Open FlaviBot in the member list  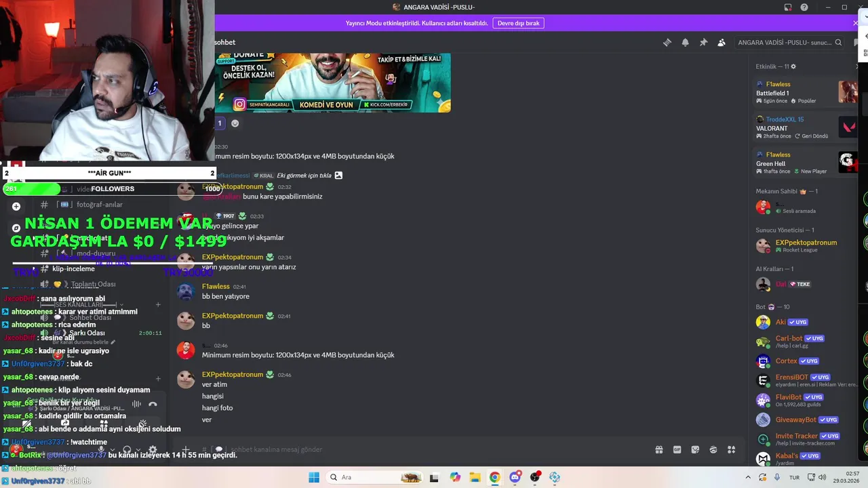806,400
